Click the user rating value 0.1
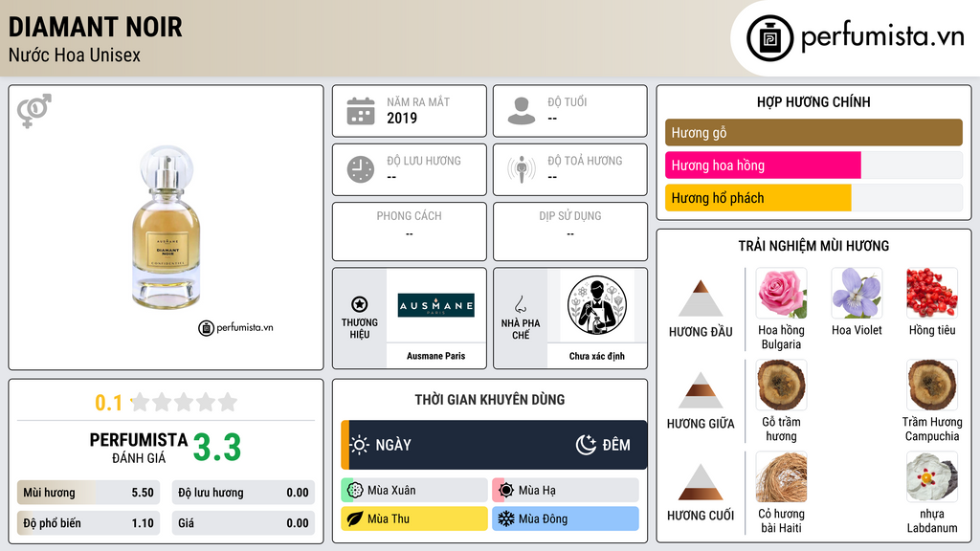Viewport: 980px width, 551px height. [x=109, y=403]
